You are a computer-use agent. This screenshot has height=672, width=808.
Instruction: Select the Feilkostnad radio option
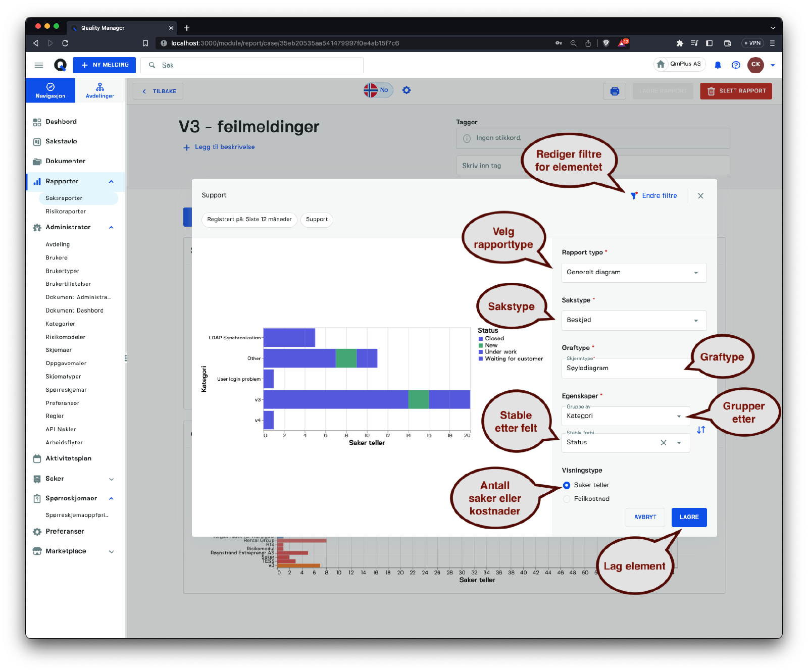[567, 499]
